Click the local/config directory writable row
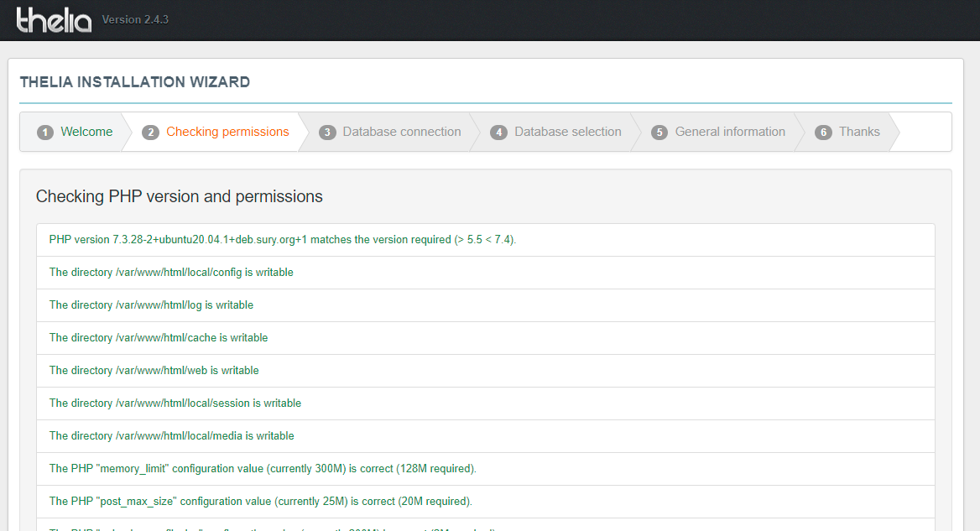 pos(485,273)
